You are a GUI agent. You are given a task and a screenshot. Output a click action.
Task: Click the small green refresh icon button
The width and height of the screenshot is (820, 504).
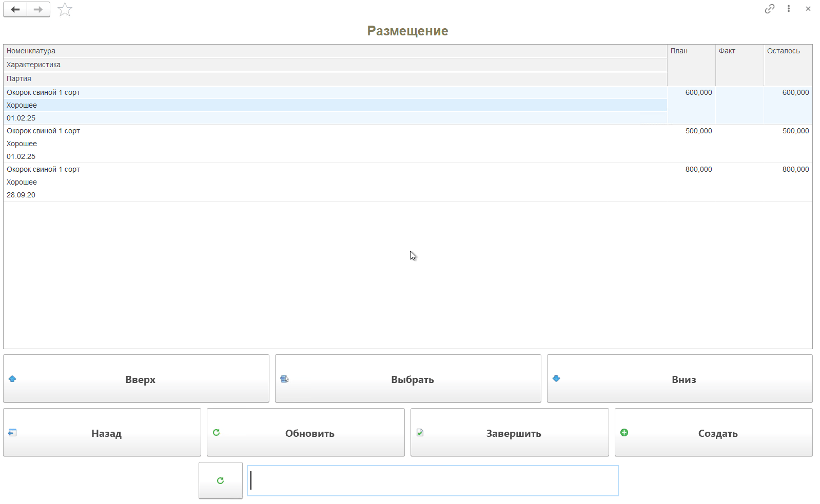[x=220, y=480]
